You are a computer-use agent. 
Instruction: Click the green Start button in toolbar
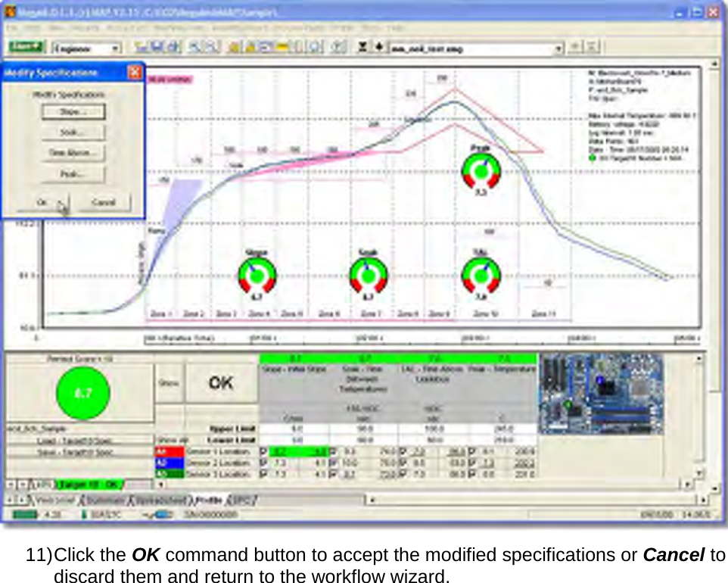pos(26,47)
